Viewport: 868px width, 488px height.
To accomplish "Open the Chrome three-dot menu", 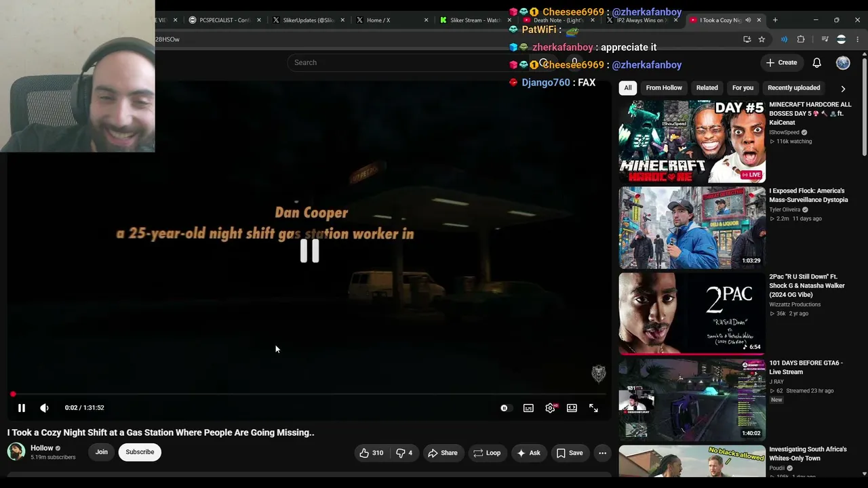I will [x=859, y=39].
